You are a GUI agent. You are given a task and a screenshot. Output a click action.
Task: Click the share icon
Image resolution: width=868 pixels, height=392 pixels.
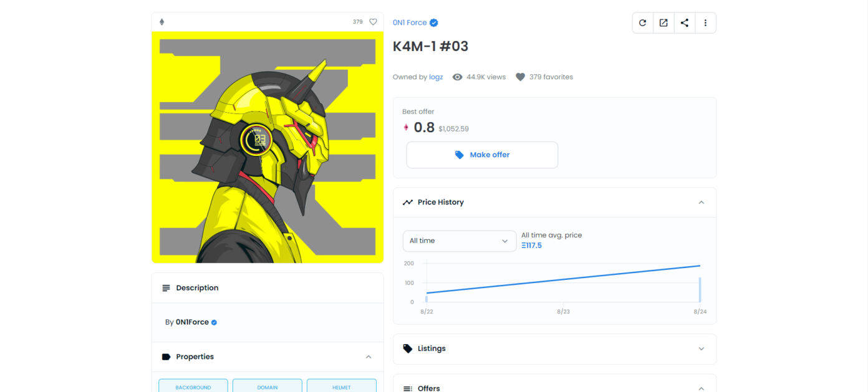click(x=685, y=23)
